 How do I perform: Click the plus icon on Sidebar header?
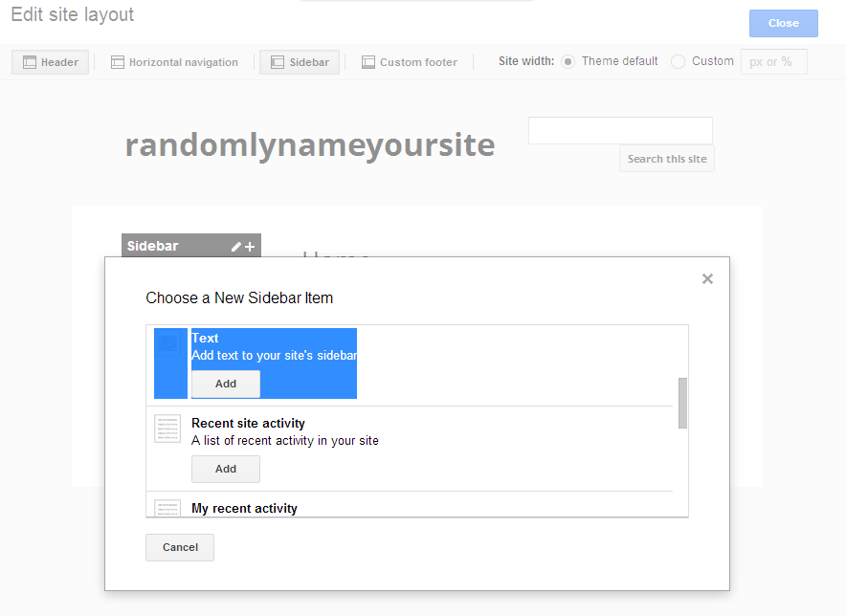(250, 247)
